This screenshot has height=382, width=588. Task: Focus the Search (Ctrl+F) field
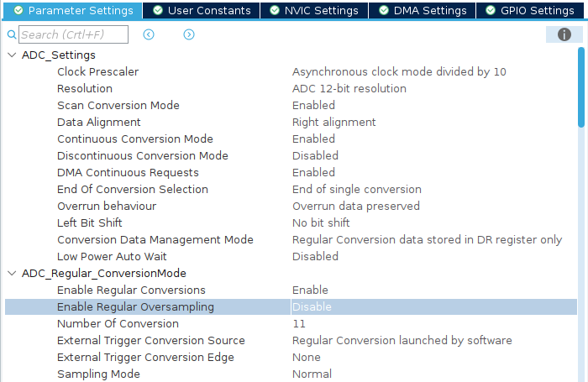[x=74, y=34]
